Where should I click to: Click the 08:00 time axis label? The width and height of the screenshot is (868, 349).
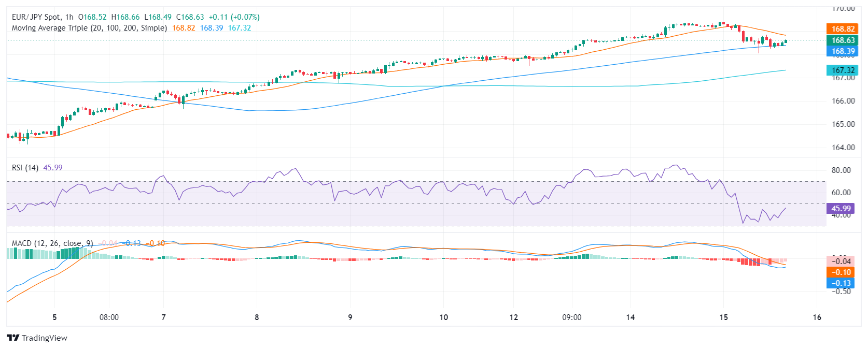click(x=109, y=317)
